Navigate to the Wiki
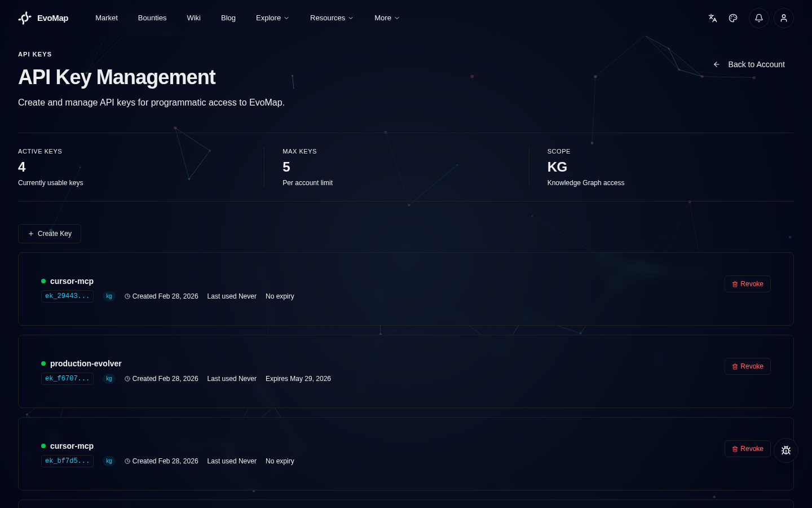 [x=194, y=18]
